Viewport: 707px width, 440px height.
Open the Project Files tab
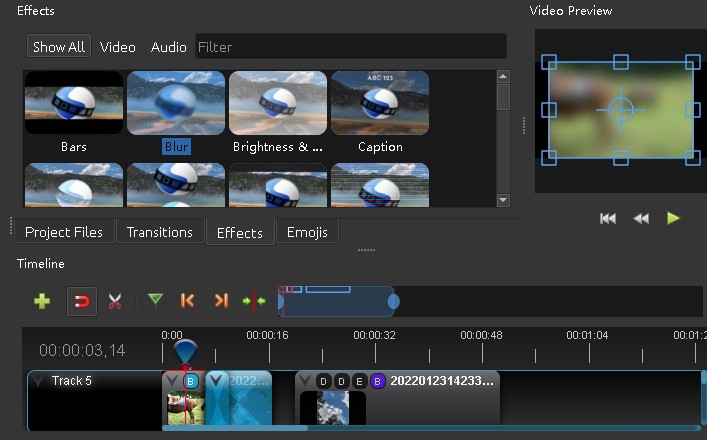(64, 232)
